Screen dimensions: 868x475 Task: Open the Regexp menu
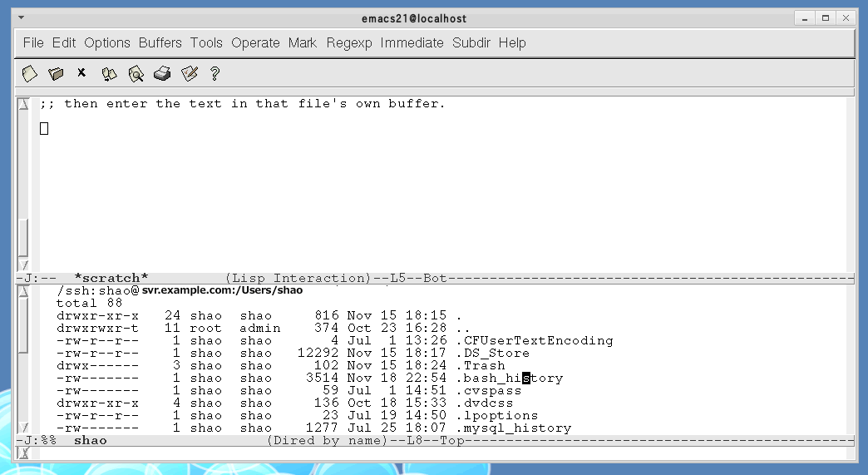348,42
